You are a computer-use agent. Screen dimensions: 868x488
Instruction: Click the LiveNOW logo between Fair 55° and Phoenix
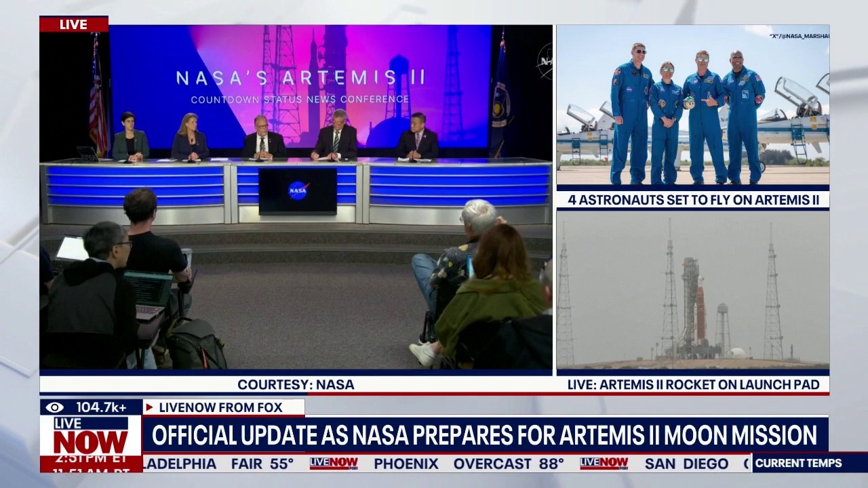point(333,464)
